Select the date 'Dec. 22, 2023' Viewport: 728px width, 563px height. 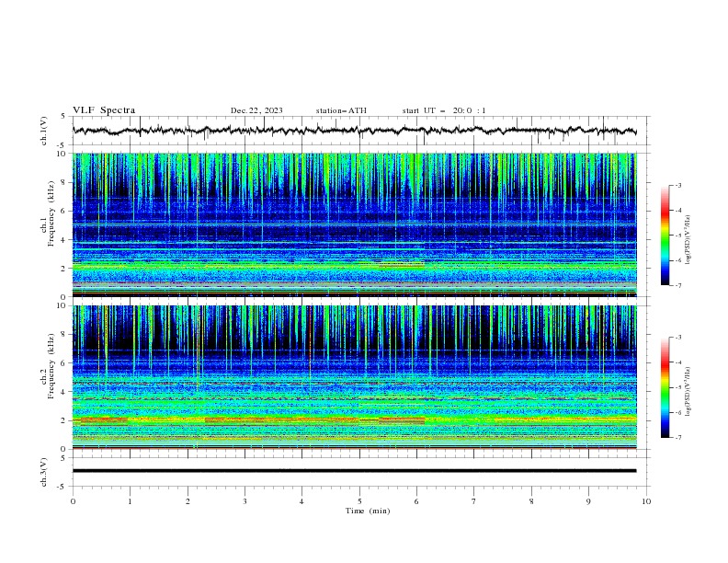256,110
